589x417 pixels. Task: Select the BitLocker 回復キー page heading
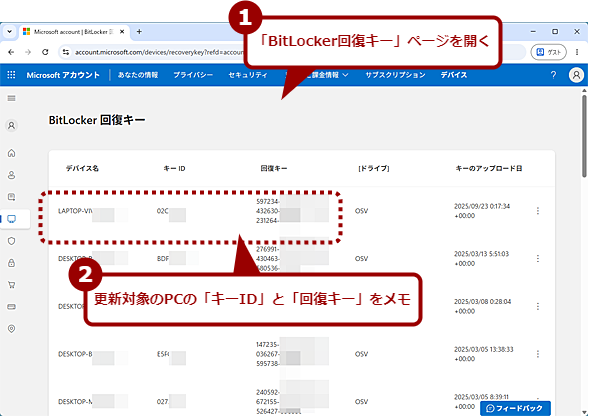pyautogui.click(x=97, y=120)
